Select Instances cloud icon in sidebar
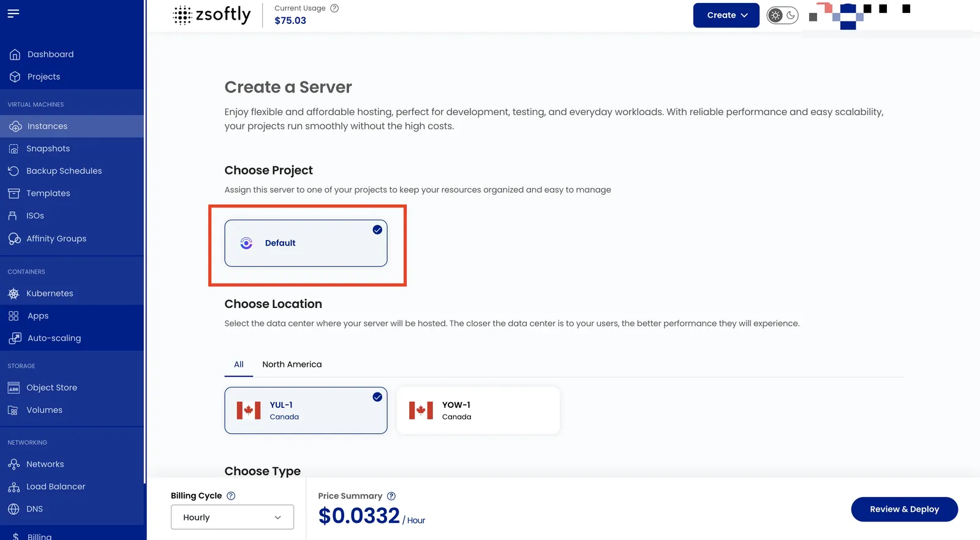 15,126
